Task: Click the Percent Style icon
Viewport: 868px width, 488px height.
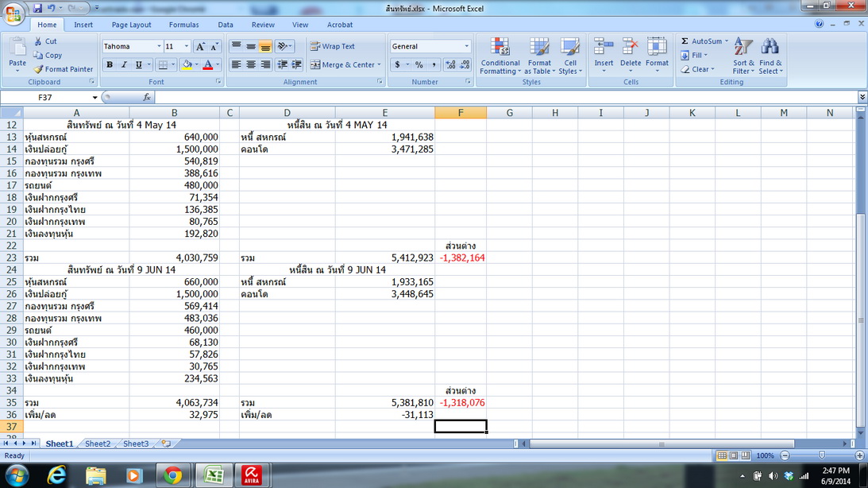Action: (x=419, y=65)
